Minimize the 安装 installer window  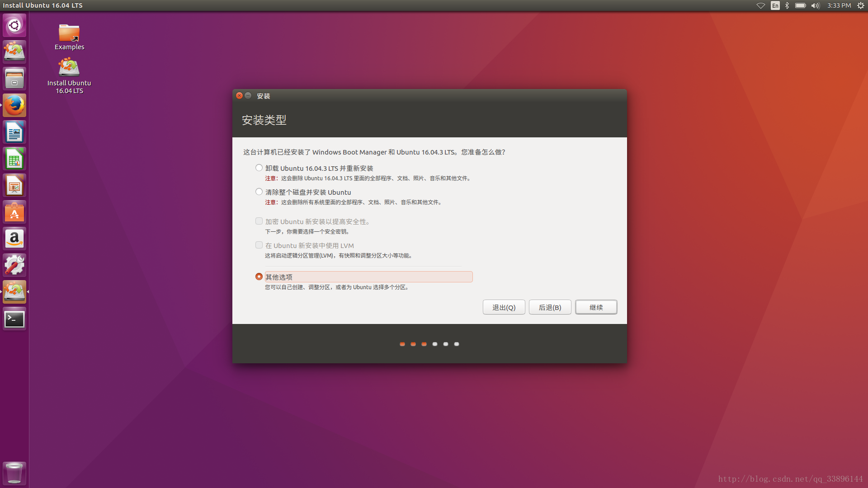pyautogui.click(x=248, y=95)
